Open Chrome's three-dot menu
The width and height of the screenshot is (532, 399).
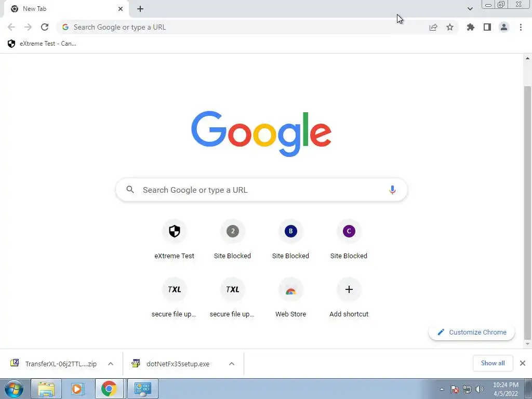tap(521, 27)
